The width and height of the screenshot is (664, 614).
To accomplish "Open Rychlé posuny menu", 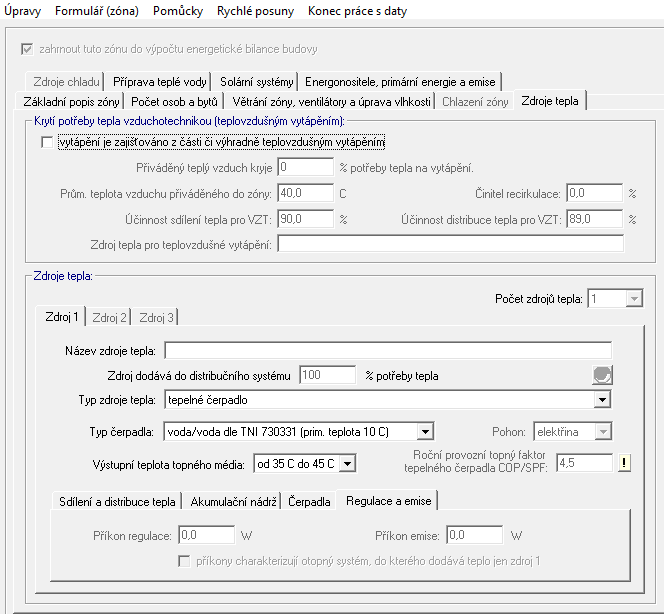I will click(255, 11).
